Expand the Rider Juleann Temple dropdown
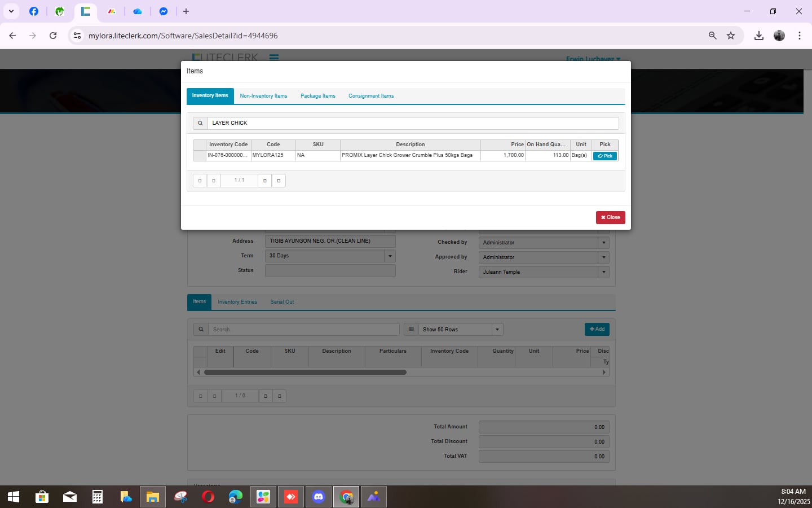 tap(603, 272)
